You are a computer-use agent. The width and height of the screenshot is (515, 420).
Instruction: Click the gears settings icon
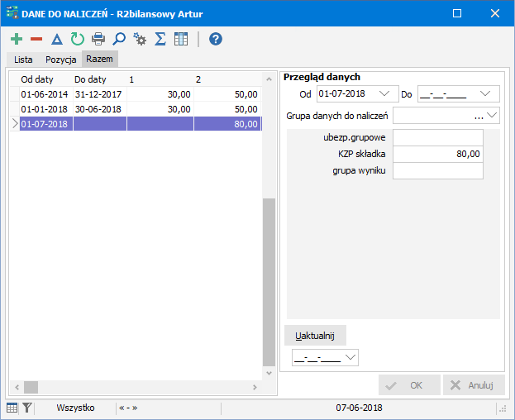click(x=140, y=39)
